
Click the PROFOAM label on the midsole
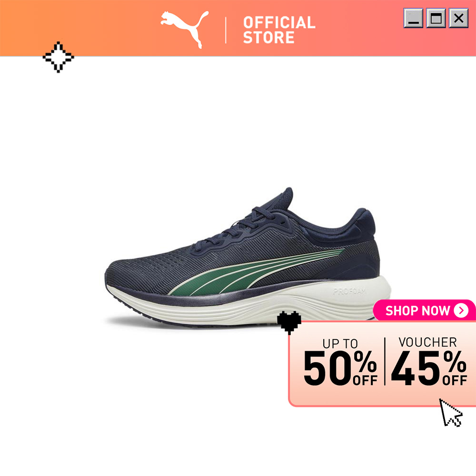[349, 292]
